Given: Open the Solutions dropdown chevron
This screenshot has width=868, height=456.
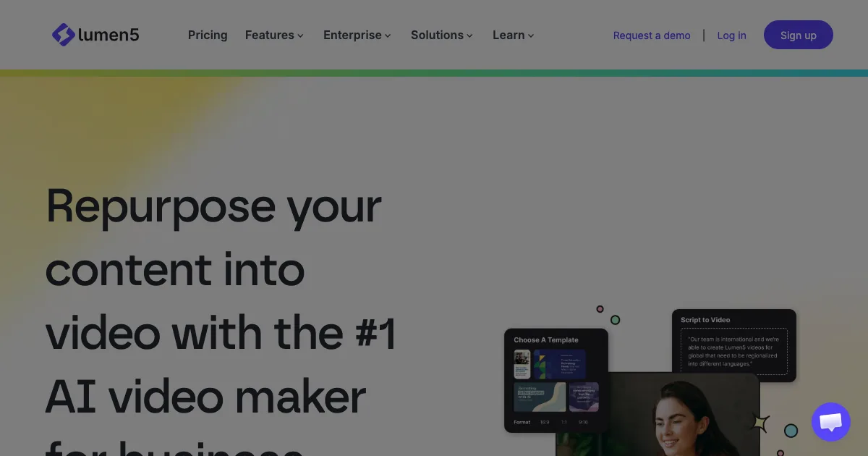Looking at the screenshot, I should pos(469,35).
